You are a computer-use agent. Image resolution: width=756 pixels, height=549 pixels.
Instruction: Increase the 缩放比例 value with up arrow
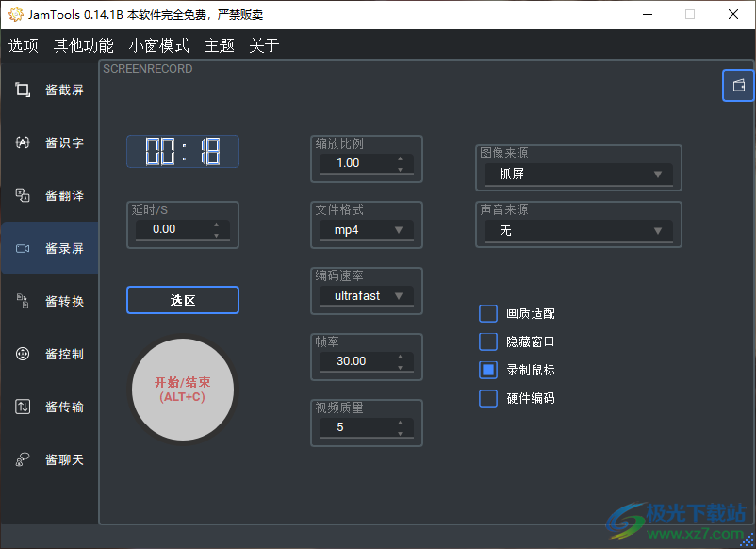pyautogui.click(x=400, y=158)
